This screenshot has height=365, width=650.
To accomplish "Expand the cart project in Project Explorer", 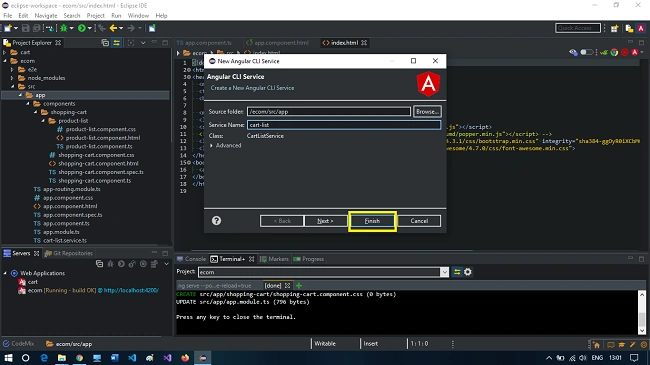I will [x=5, y=52].
